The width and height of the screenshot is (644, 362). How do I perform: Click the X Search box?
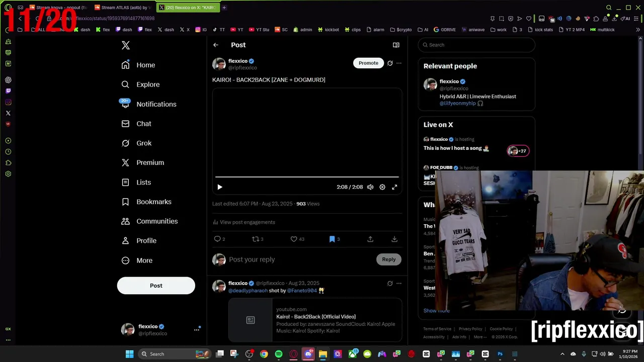[x=476, y=45]
